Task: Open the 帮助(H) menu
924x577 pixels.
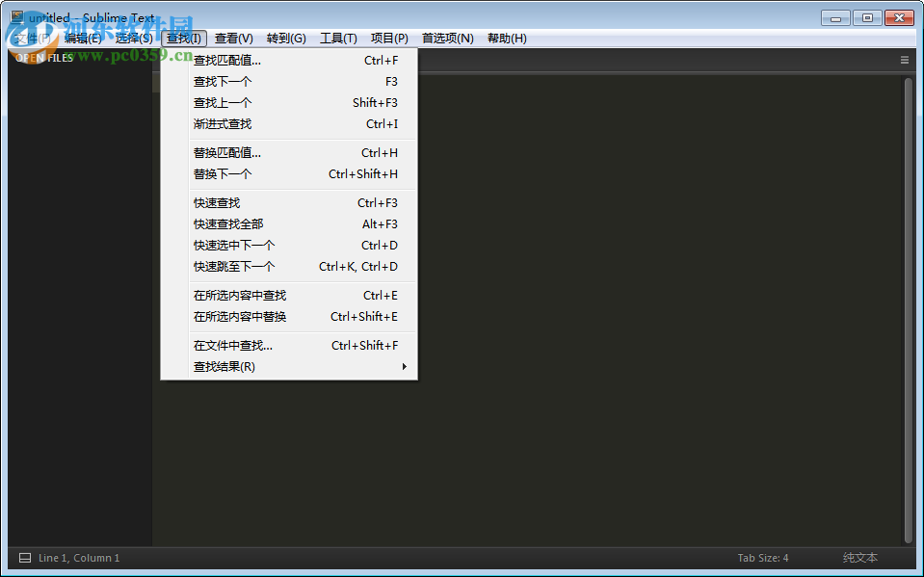Action: point(507,38)
